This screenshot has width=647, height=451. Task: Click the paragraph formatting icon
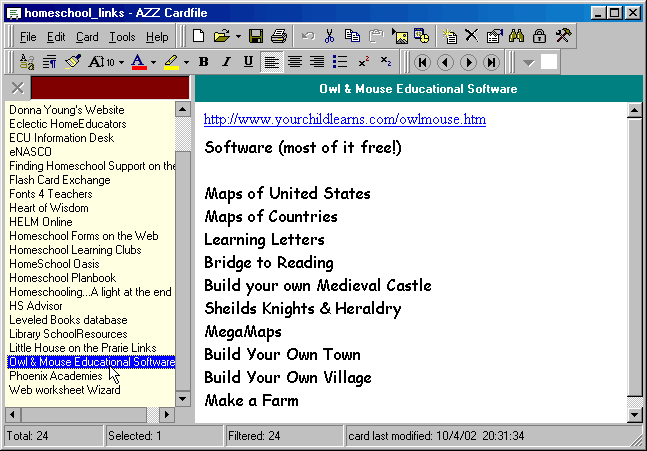(x=50, y=62)
